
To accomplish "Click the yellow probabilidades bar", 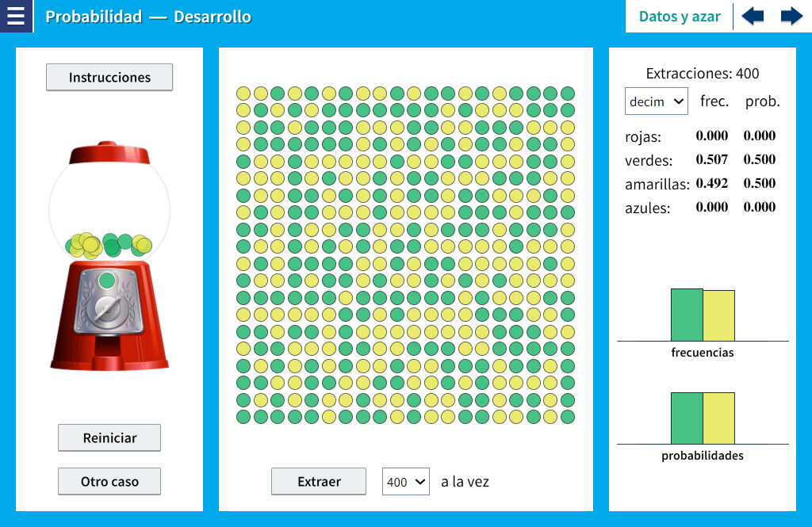I will pyautogui.click(x=718, y=418).
